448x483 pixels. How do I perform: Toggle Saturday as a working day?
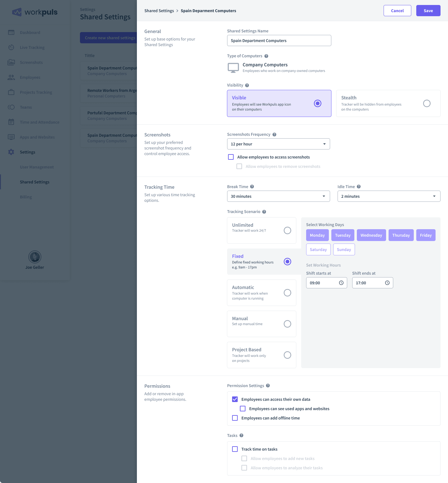[318, 249]
